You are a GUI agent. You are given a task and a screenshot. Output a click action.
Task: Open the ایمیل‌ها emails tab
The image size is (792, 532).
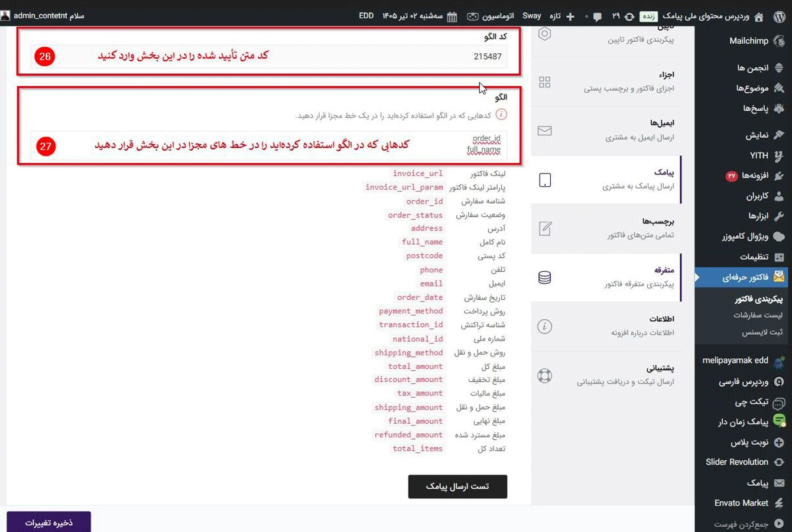click(606, 131)
